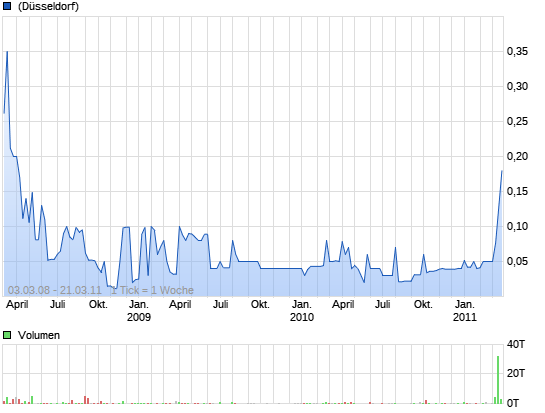Viewport: 545px width, 413px height.
Task: Click the green Volumen legend square
Action: click(7, 335)
